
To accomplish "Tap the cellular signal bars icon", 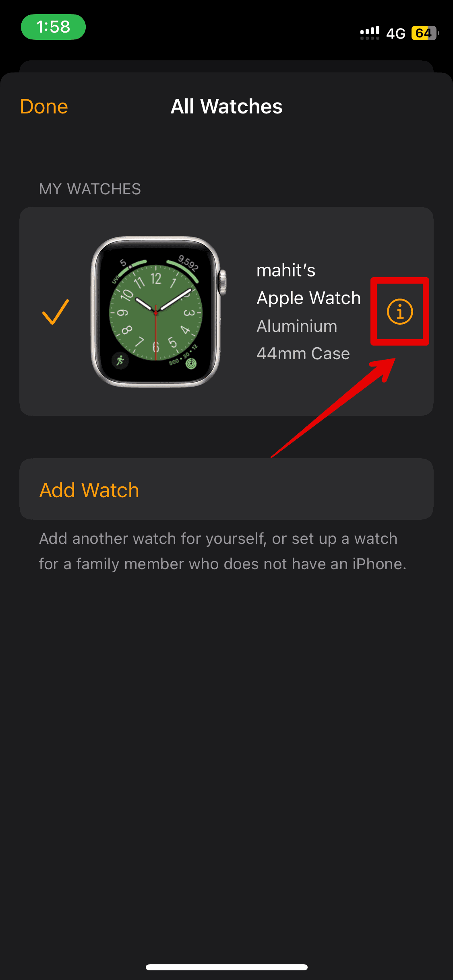I will tap(370, 33).
